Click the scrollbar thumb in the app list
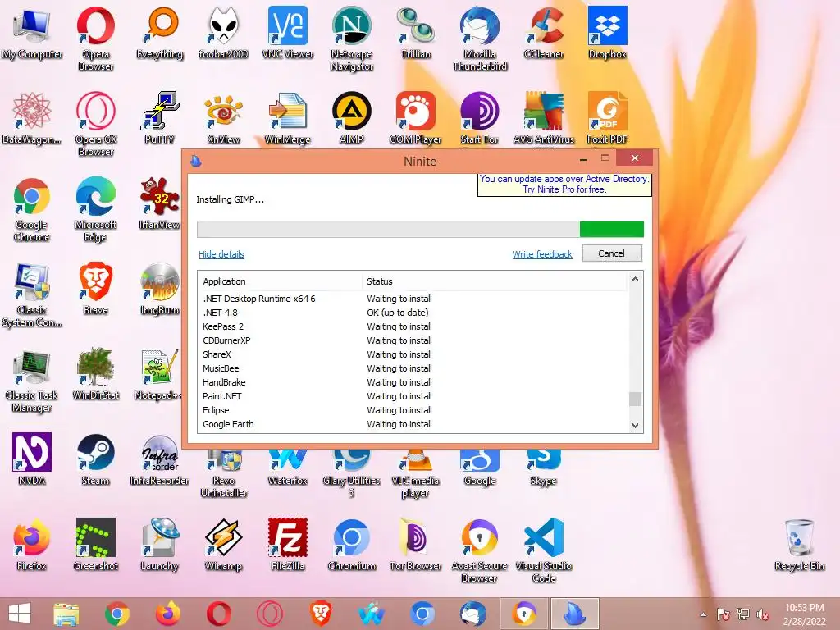Image resolution: width=840 pixels, height=630 pixels. (x=636, y=399)
